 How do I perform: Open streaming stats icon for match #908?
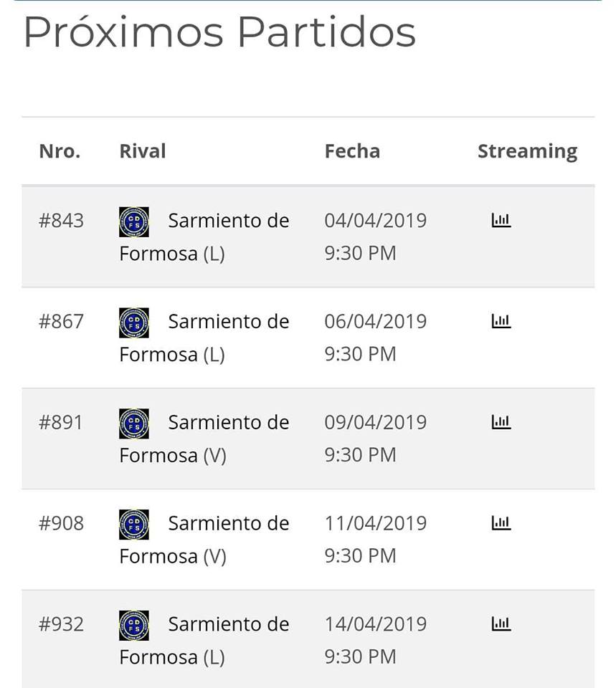point(501,522)
